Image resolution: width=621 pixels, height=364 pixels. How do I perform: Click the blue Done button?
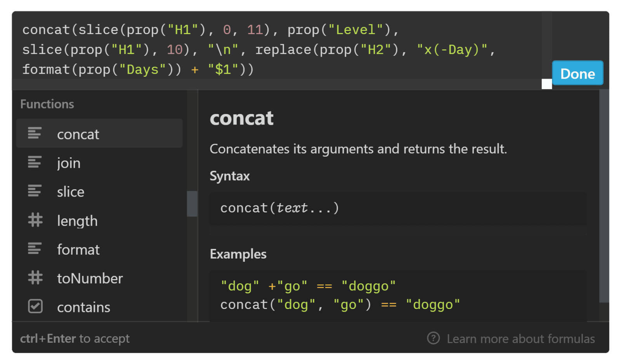pos(578,73)
